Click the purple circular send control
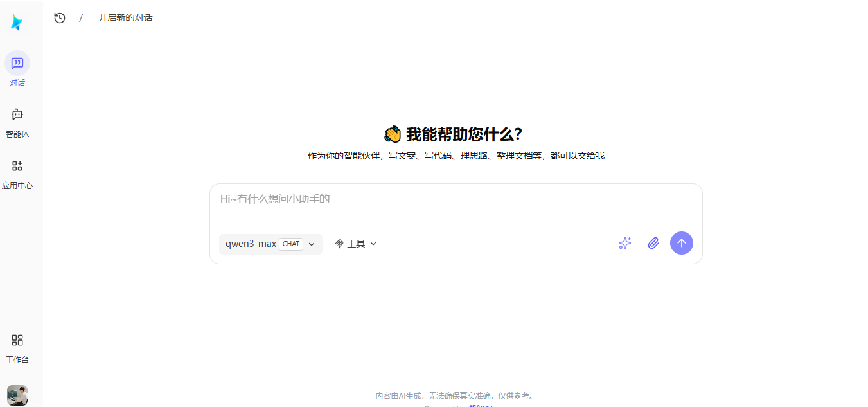The height and width of the screenshot is (407, 868). coord(682,243)
